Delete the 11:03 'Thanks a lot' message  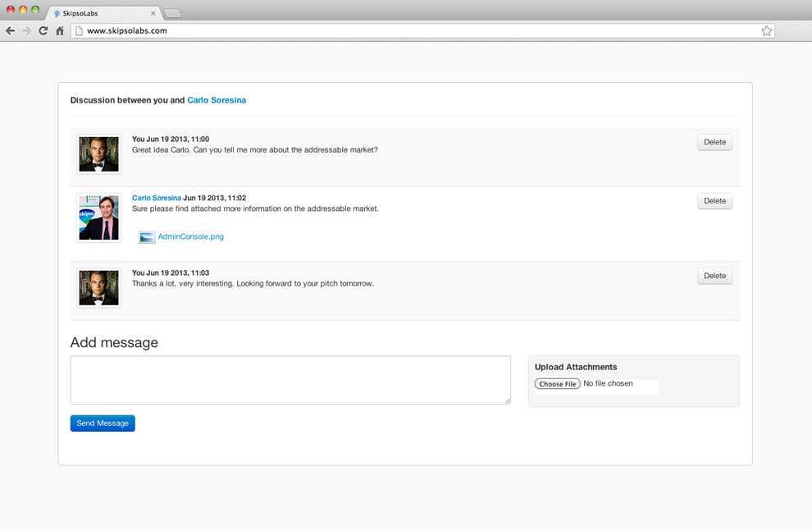(x=714, y=276)
